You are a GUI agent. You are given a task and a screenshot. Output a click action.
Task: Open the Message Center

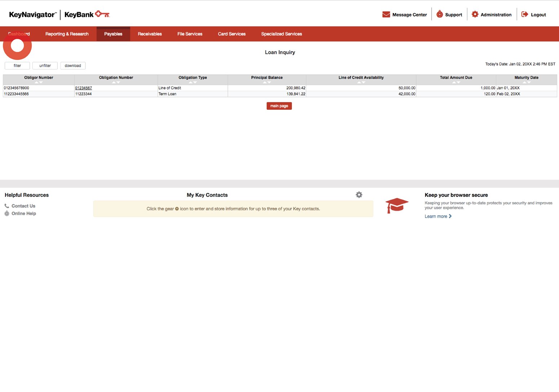[386, 14]
